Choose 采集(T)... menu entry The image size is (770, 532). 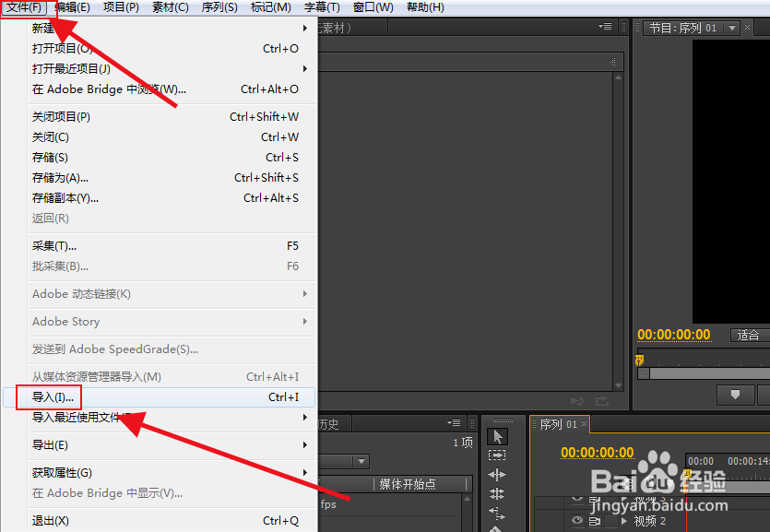159,246
